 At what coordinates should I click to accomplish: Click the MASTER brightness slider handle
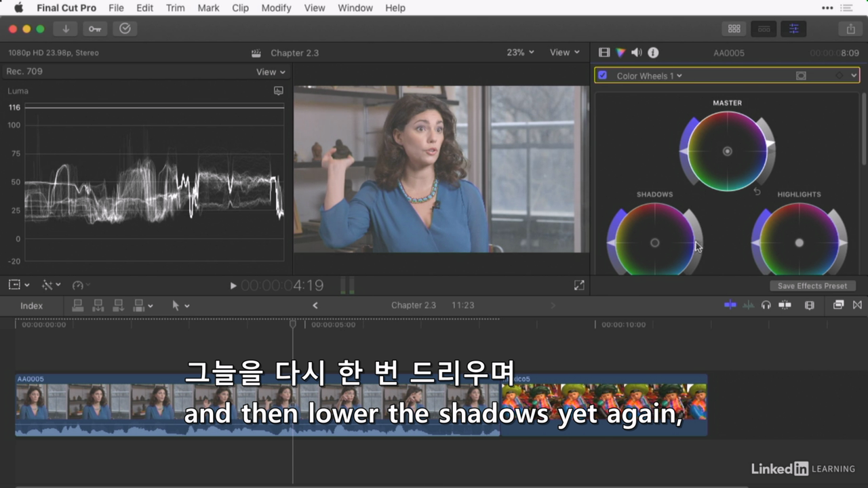[770, 144]
